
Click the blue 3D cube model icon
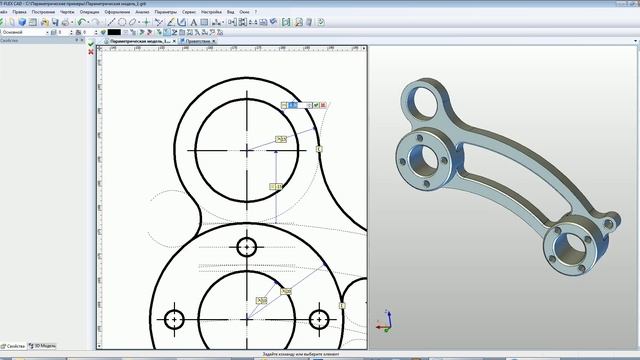(x=22, y=22)
